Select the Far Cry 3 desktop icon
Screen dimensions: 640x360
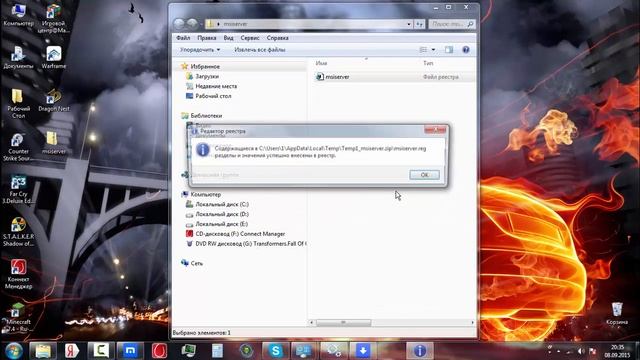pos(18,189)
